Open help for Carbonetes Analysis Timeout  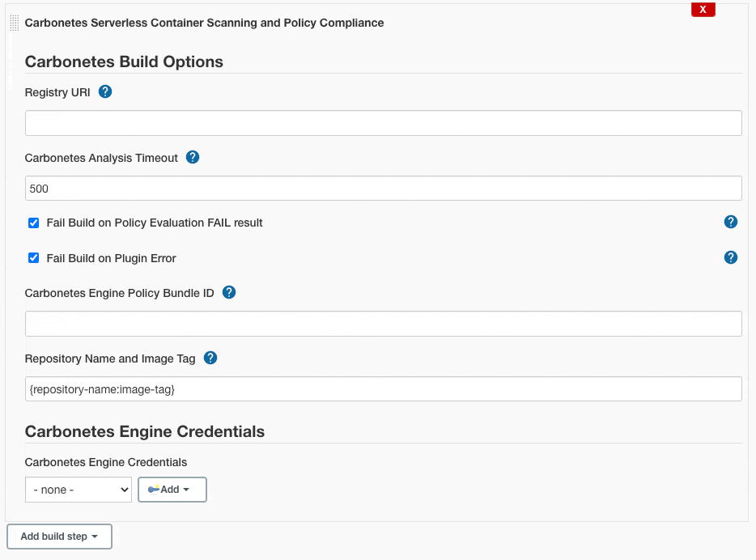click(x=193, y=157)
